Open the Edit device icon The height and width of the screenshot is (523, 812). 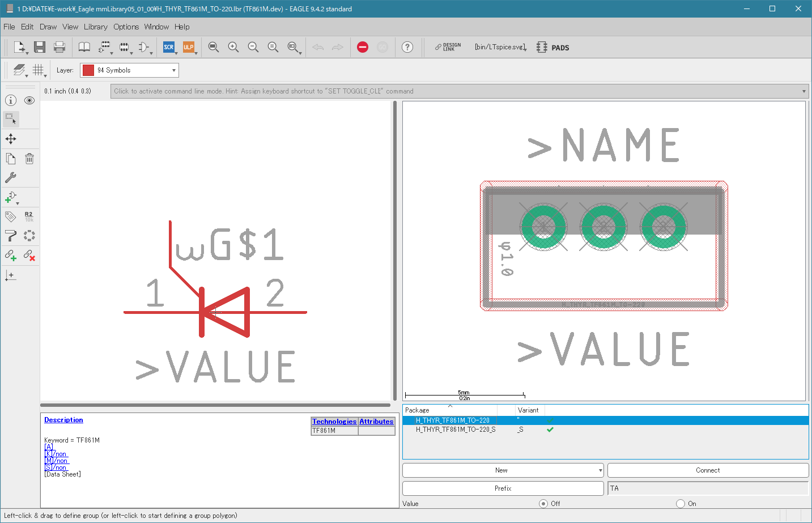[x=104, y=47]
